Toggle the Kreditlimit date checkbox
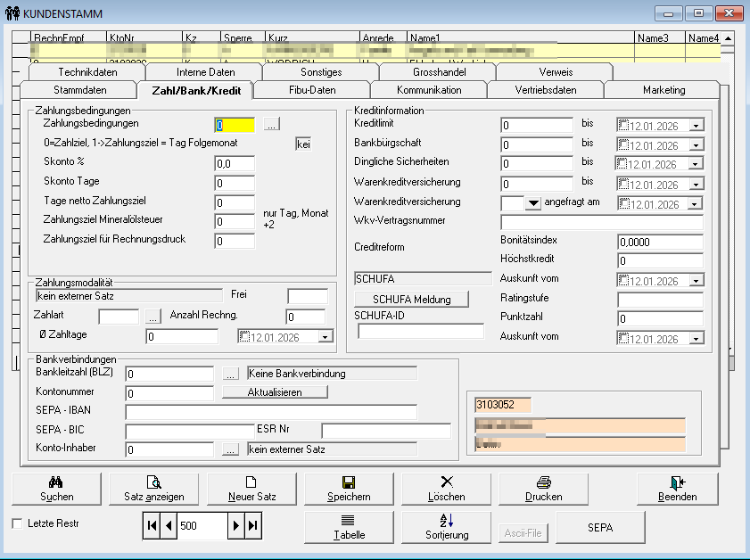Viewport: 750px width, 560px height. 623,126
